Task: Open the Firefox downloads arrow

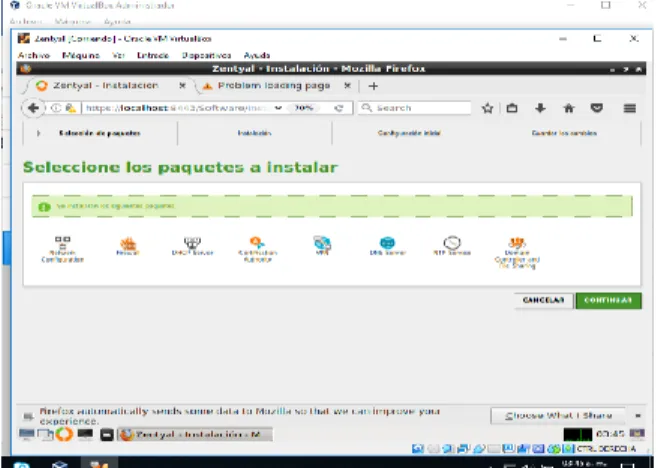Action: click(x=540, y=108)
